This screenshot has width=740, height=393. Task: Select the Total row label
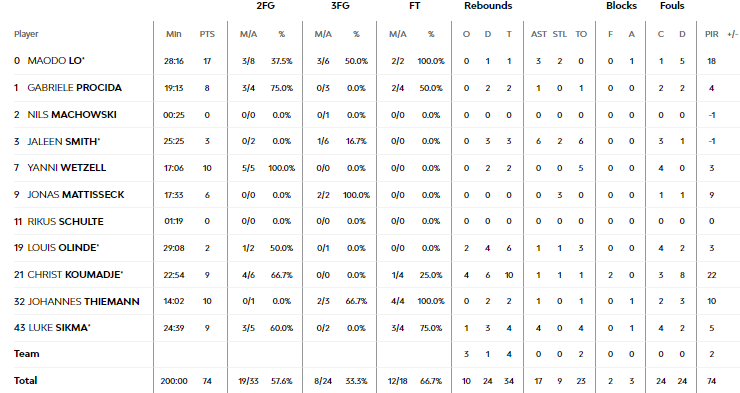pos(25,380)
